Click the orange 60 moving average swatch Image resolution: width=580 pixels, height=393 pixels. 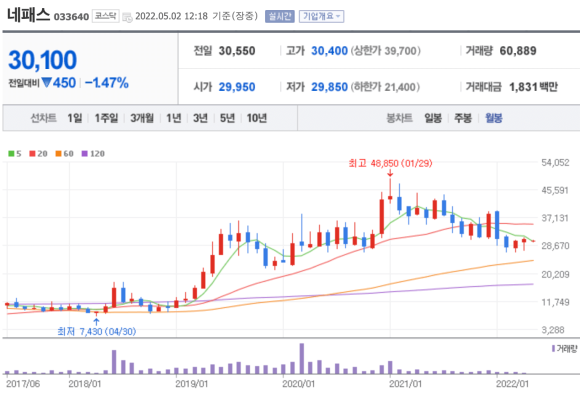pyautogui.click(x=58, y=154)
